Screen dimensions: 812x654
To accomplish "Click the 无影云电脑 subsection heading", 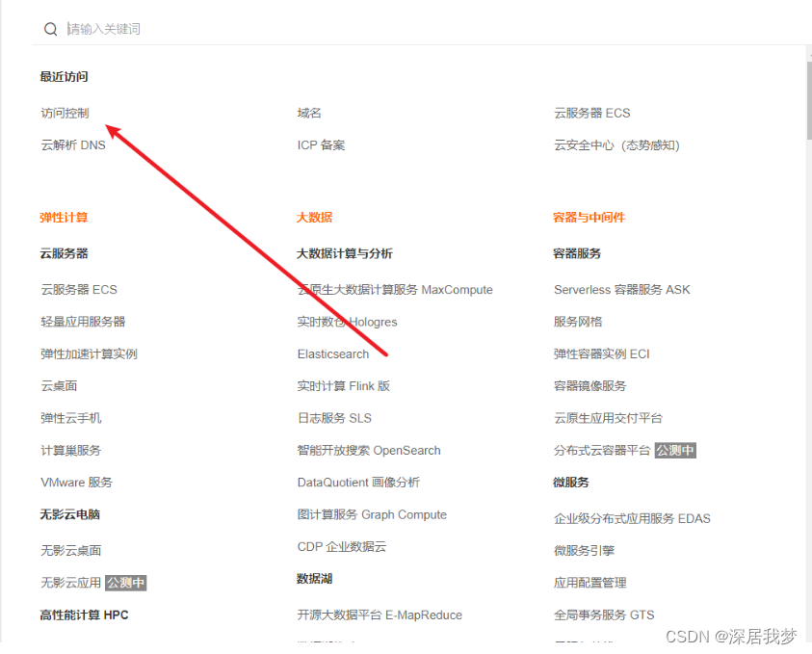I will 70,514.
